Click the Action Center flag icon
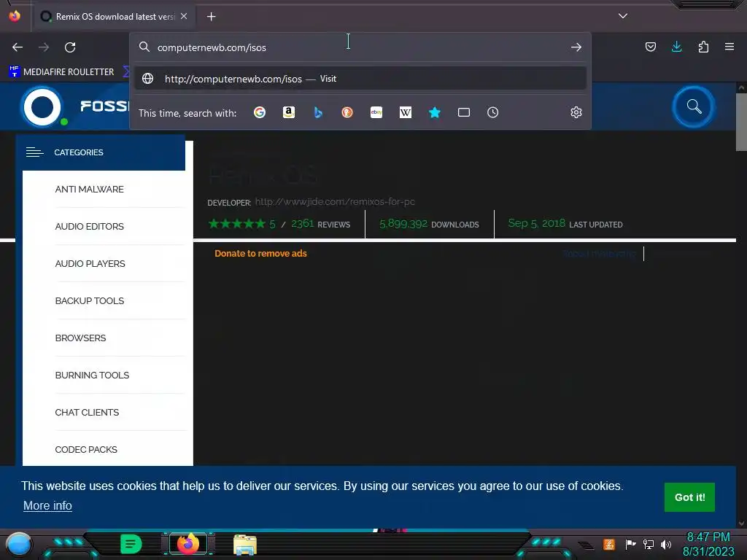Image resolution: width=747 pixels, height=560 pixels. [630, 544]
